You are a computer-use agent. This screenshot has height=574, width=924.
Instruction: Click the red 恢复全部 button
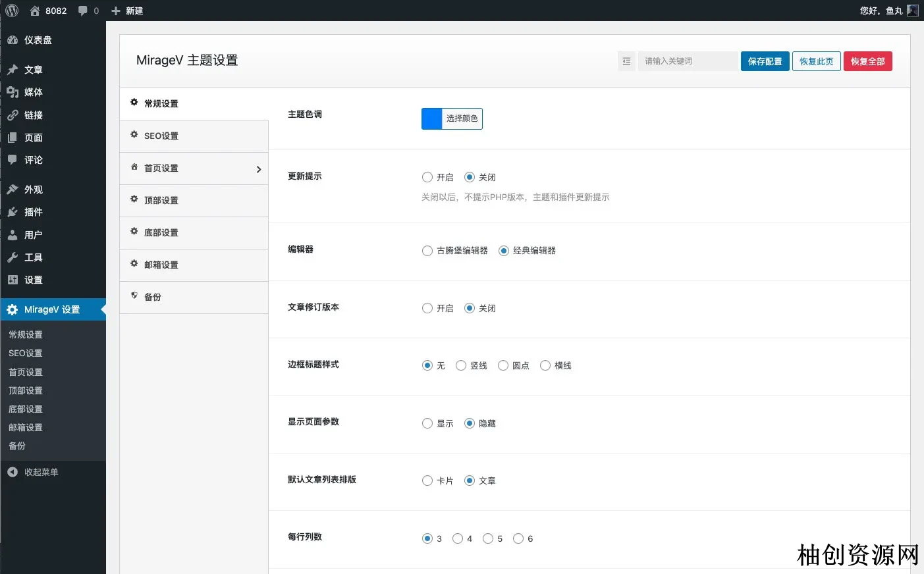[867, 61]
